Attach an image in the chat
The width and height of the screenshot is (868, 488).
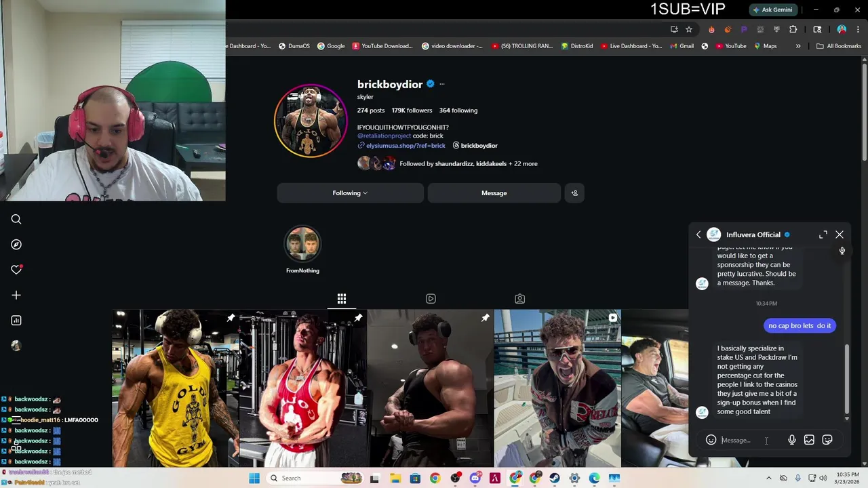[809, 440]
